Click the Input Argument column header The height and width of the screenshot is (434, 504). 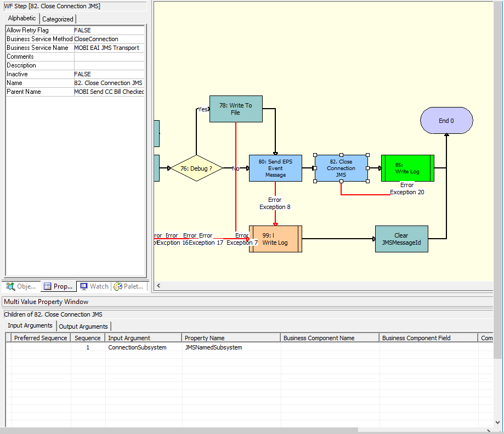(x=143, y=338)
